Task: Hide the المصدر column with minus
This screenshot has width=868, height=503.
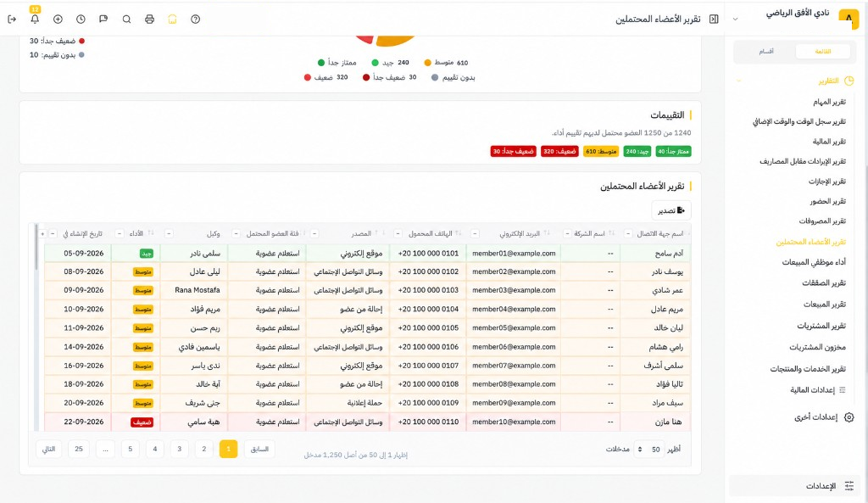Action: 314,234
